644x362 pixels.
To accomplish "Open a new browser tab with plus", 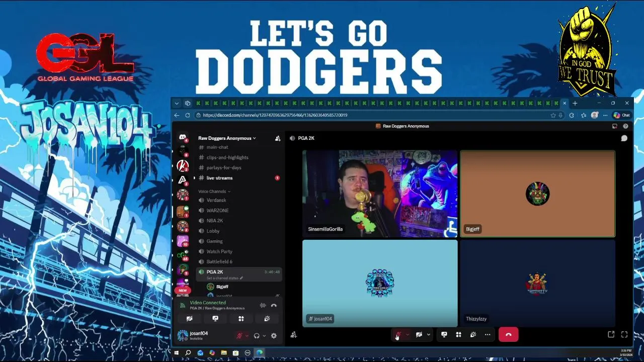I will (575, 103).
